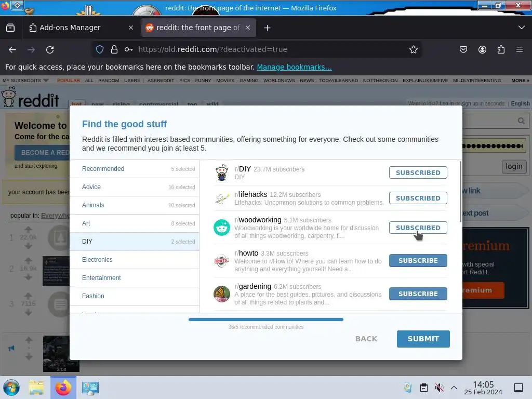Open the POPULAR link in the top bar

[68, 81]
